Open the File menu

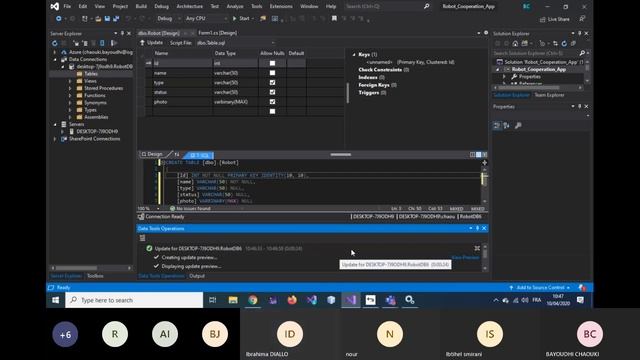click(x=67, y=7)
